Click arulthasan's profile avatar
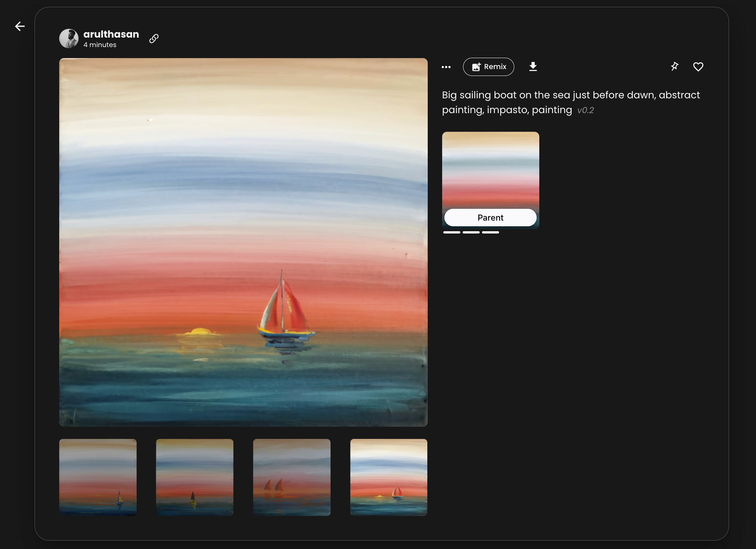The width and height of the screenshot is (756, 549). (69, 38)
